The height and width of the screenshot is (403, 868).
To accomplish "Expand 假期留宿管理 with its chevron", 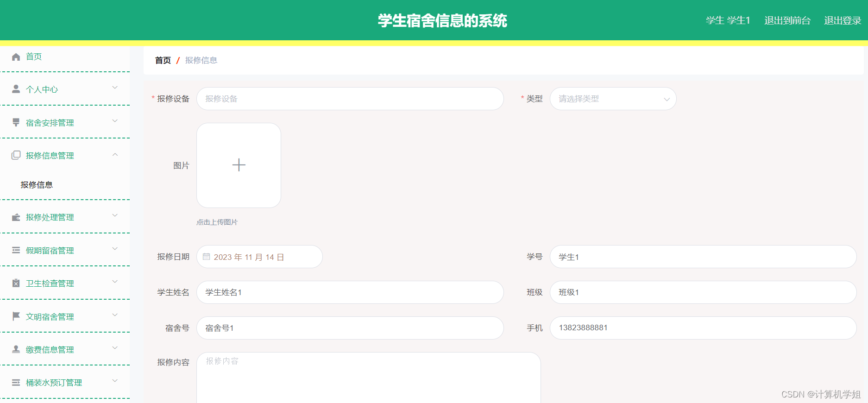I will 115,249.
